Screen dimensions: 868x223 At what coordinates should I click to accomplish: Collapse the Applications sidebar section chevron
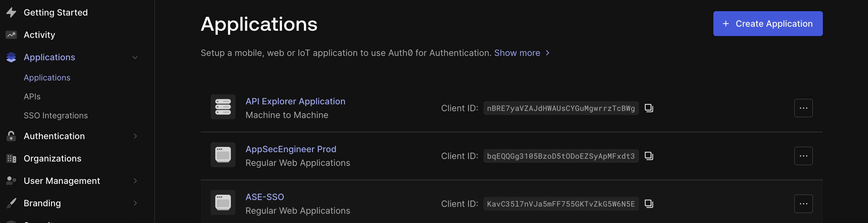135,57
